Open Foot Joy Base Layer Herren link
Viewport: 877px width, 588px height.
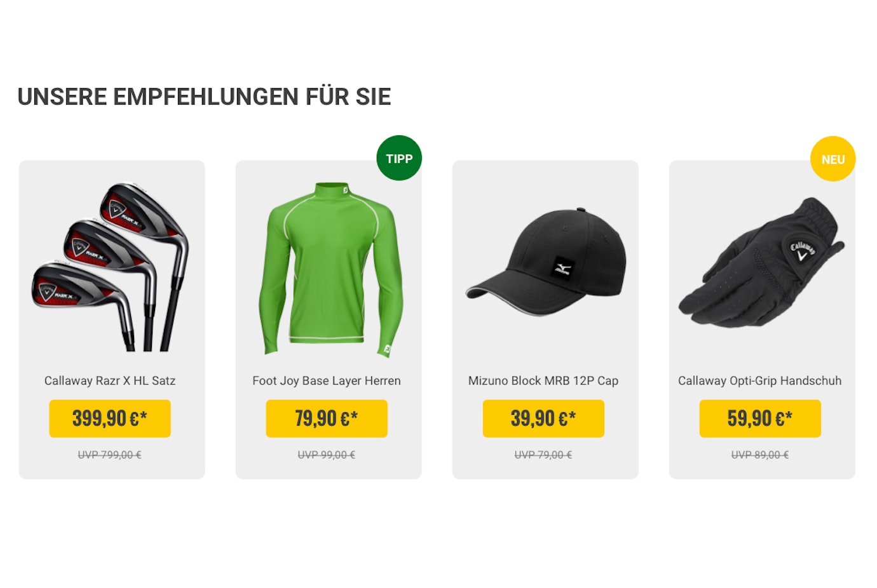click(327, 380)
